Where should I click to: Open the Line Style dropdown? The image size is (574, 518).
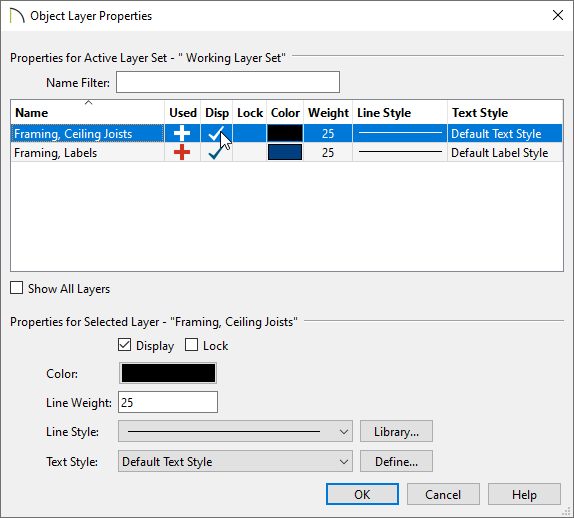click(x=235, y=431)
